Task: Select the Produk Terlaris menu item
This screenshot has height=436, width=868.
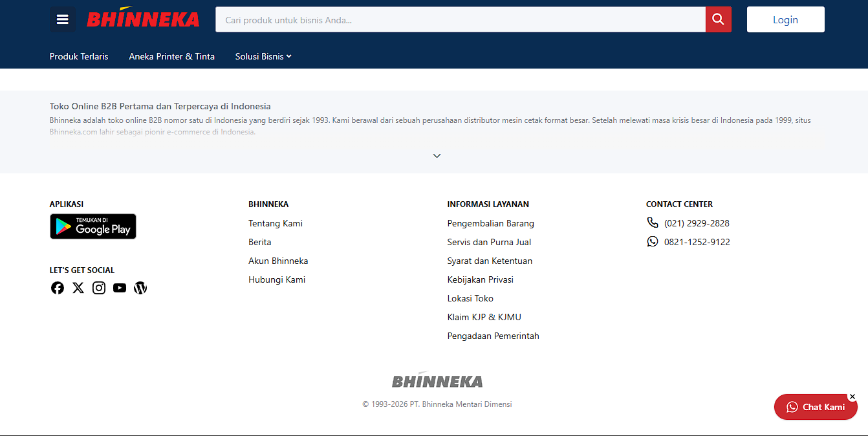Action: (x=79, y=56)
